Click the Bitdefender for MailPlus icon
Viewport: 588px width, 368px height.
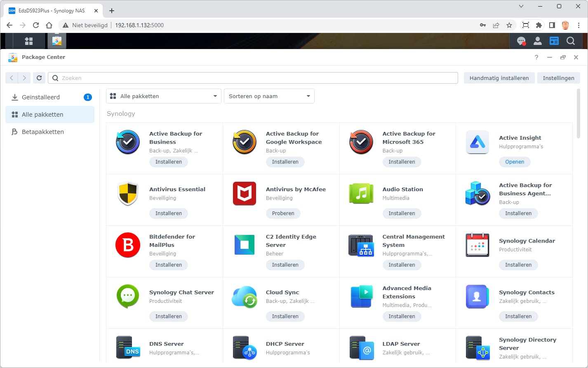(x=128, y=245)
